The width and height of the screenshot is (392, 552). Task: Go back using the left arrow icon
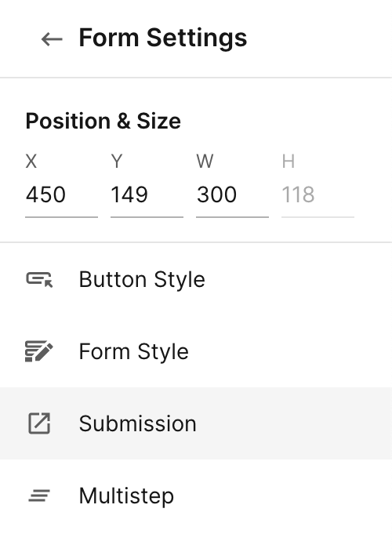click(52, 38)
